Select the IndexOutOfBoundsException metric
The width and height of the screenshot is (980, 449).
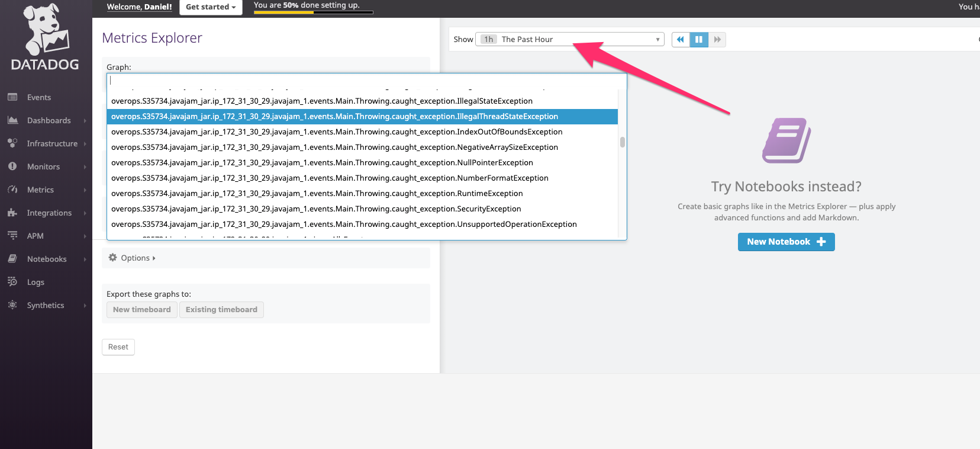tap(362, 132)
